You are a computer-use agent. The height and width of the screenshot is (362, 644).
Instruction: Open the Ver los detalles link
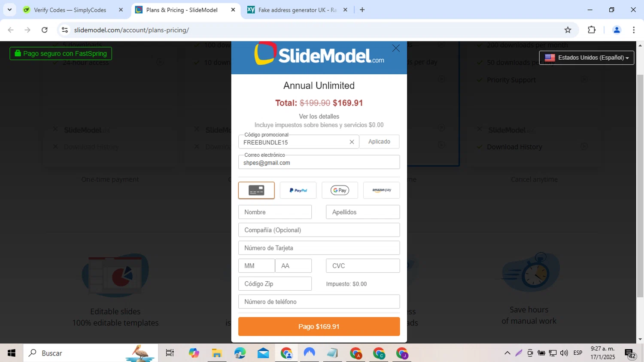click(x=319, y=116)
